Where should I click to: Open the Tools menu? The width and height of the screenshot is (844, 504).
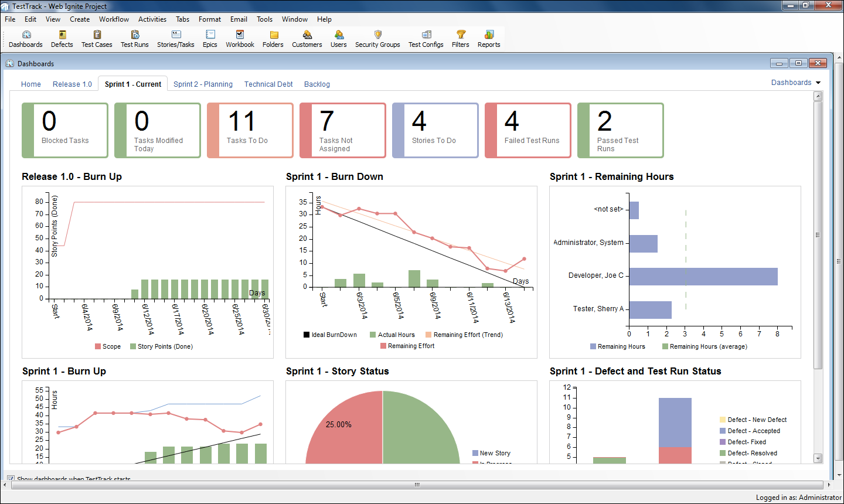pos(264,19)
